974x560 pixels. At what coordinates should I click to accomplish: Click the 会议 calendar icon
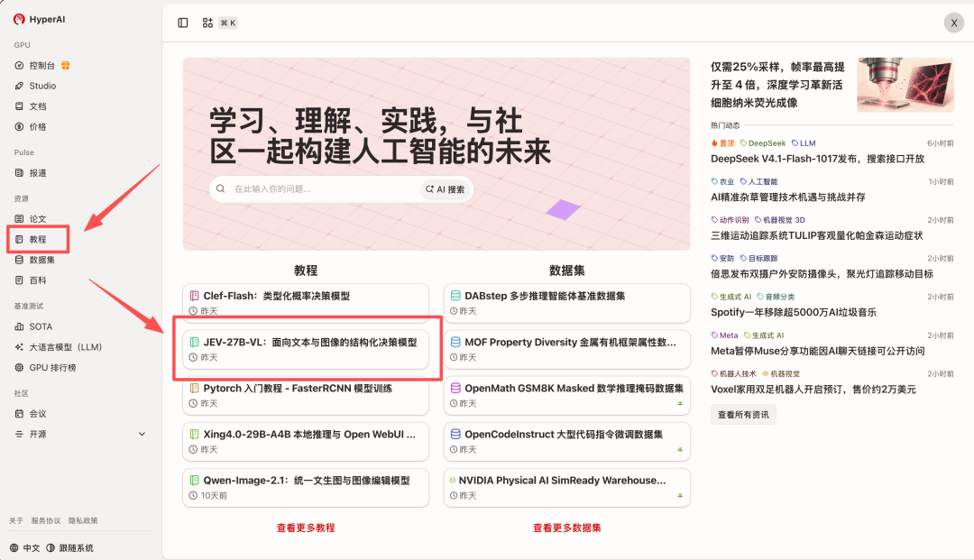click(x=19, y=414)
